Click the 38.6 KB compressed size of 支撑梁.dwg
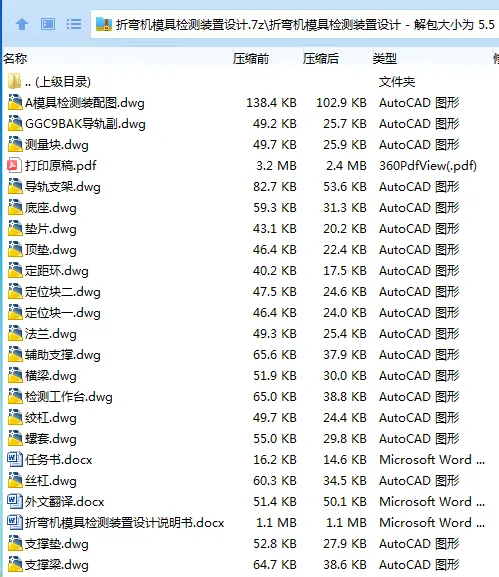 click(x=345, y=564)
